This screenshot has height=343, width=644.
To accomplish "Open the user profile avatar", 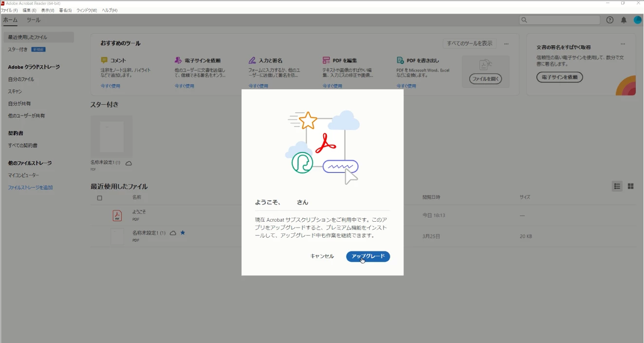I will 638,20.
